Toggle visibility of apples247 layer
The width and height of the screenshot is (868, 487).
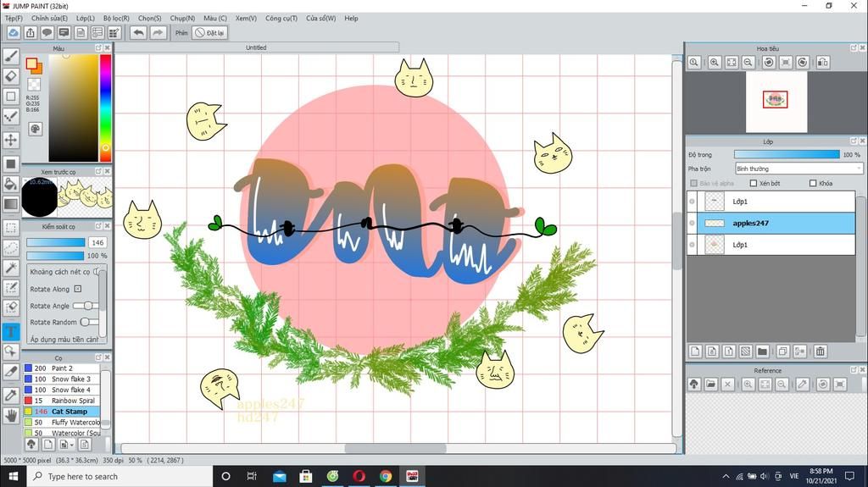692,223
